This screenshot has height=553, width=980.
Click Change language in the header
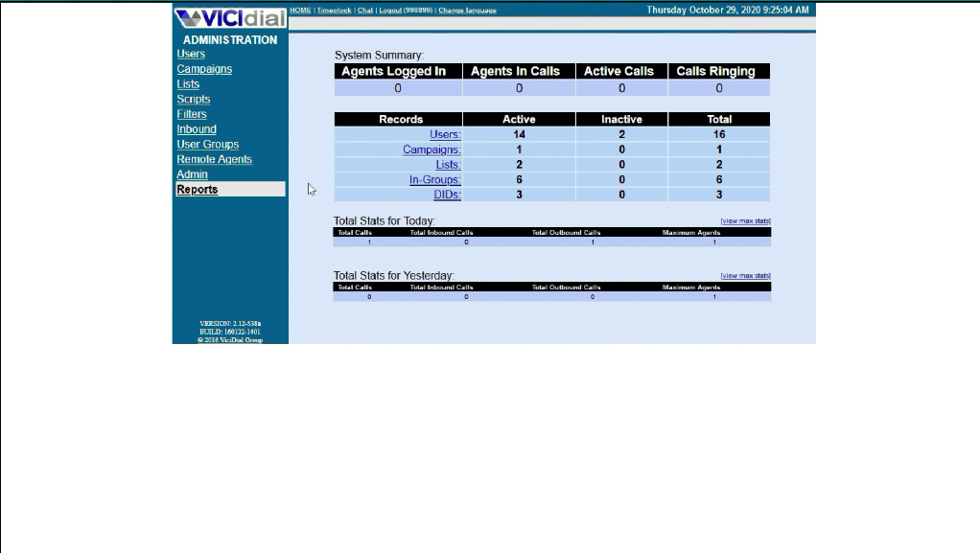(x=467, y=10)
